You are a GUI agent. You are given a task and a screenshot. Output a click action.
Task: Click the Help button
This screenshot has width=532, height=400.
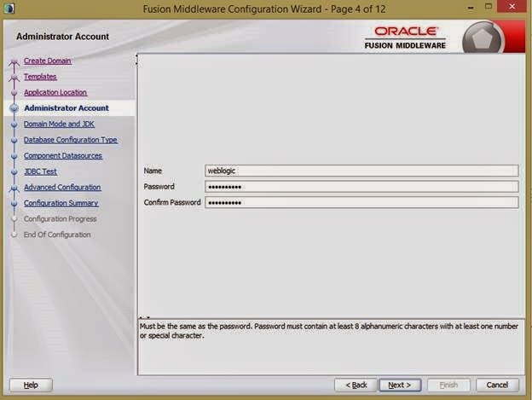[31, 385]
